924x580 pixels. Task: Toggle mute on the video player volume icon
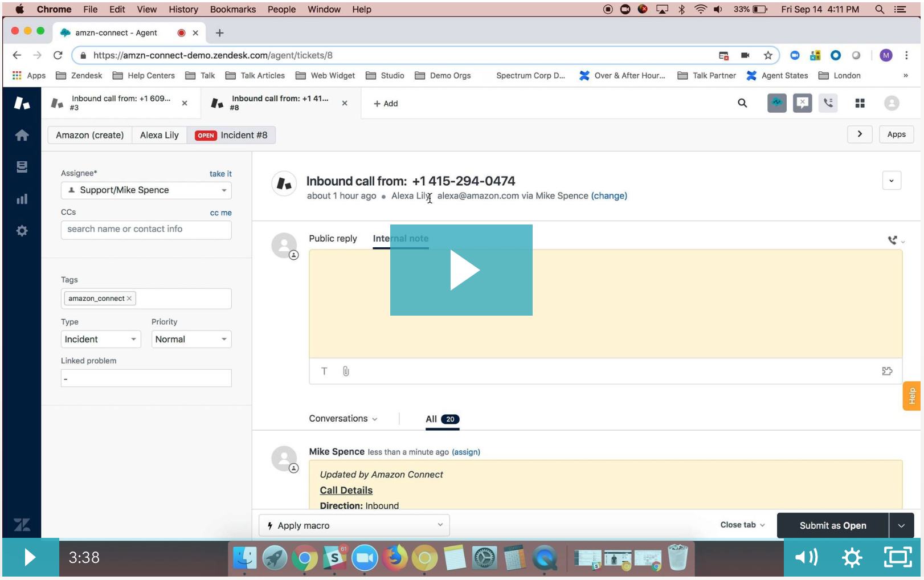pyautogui.click(x=807, y=557)
